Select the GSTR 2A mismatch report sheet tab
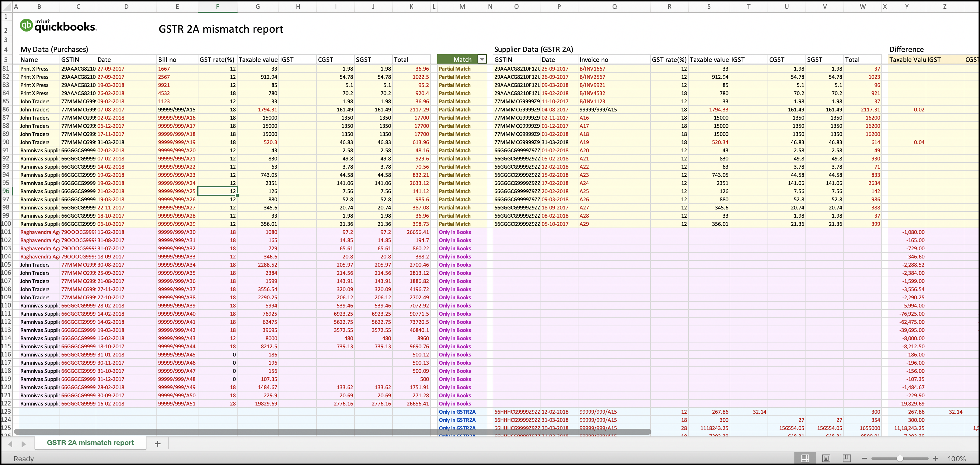980x465 pixels. click(x=90, y=443)
